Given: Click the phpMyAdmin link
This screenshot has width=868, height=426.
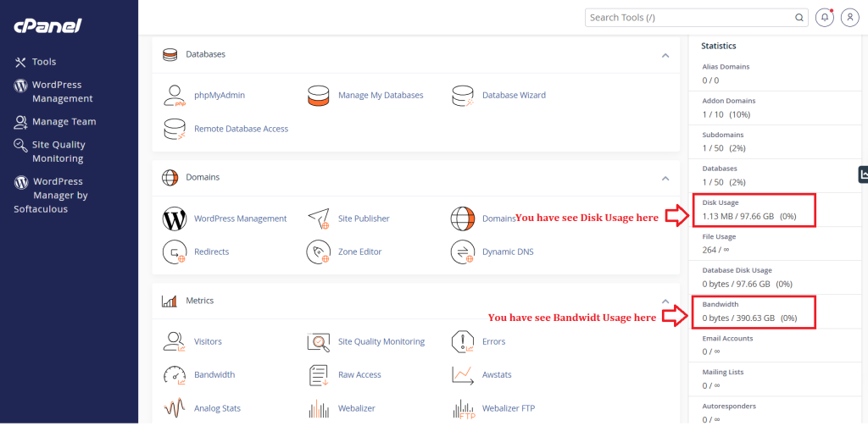Looking at the screenshot, I should pyautogui.click(x=220, y=95).
